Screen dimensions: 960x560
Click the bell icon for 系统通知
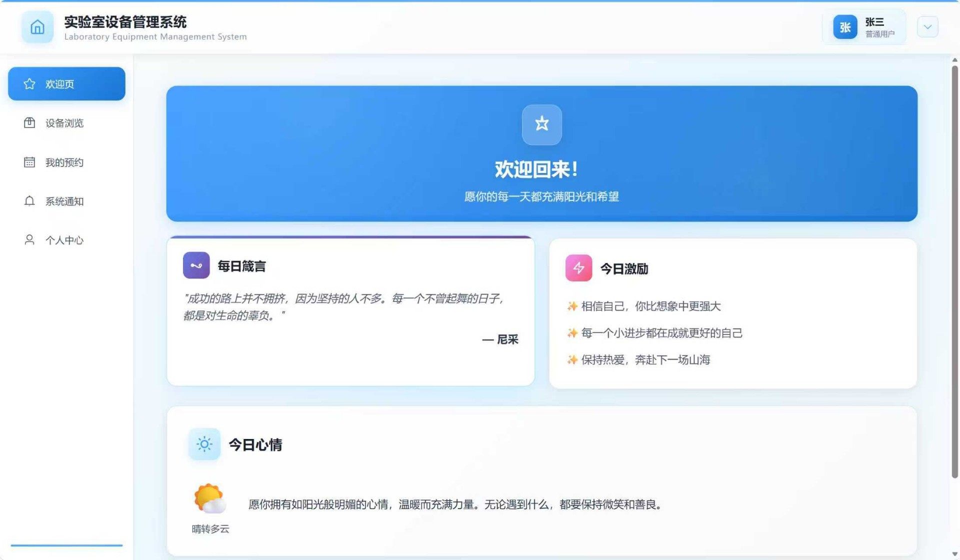tap(29, 201)
